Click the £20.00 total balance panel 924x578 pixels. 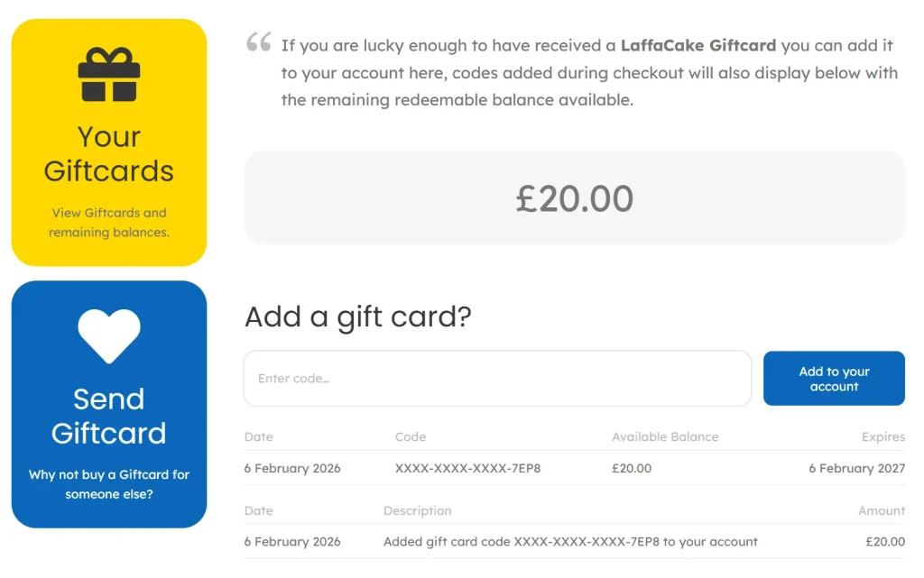574,198
